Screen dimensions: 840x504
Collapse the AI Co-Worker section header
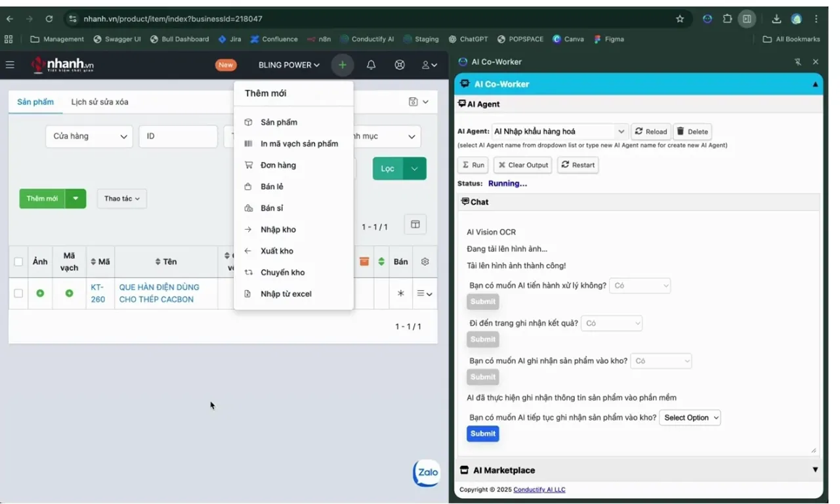pyautogui.click(x=639, y=84)
